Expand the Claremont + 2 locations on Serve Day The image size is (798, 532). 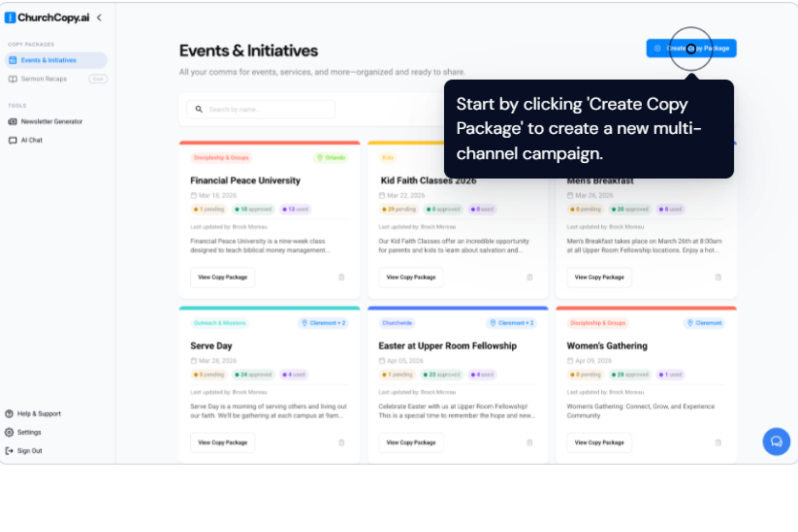click(x=324, y=323)
